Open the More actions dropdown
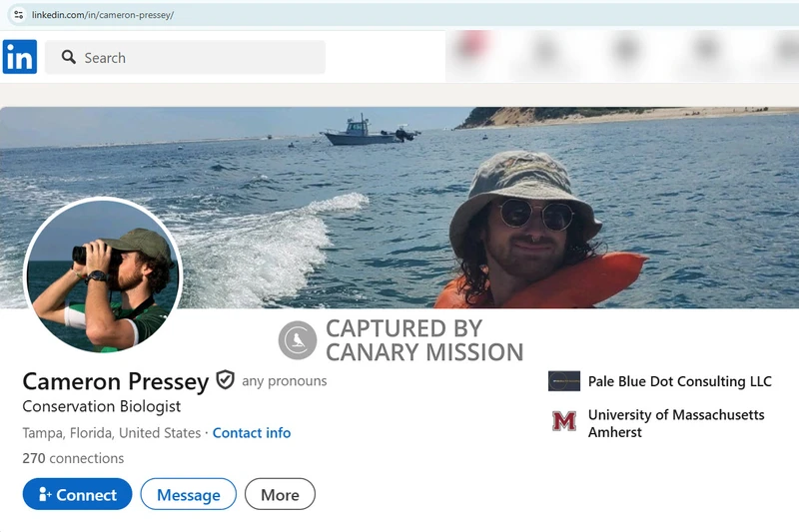The image size is (799, 532). tap(280, 494)
